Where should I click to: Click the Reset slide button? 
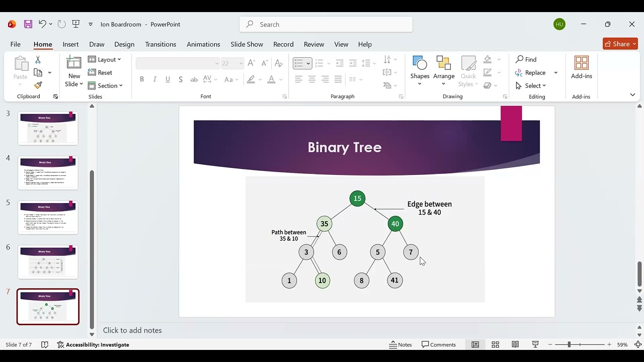tap(101, 72)
